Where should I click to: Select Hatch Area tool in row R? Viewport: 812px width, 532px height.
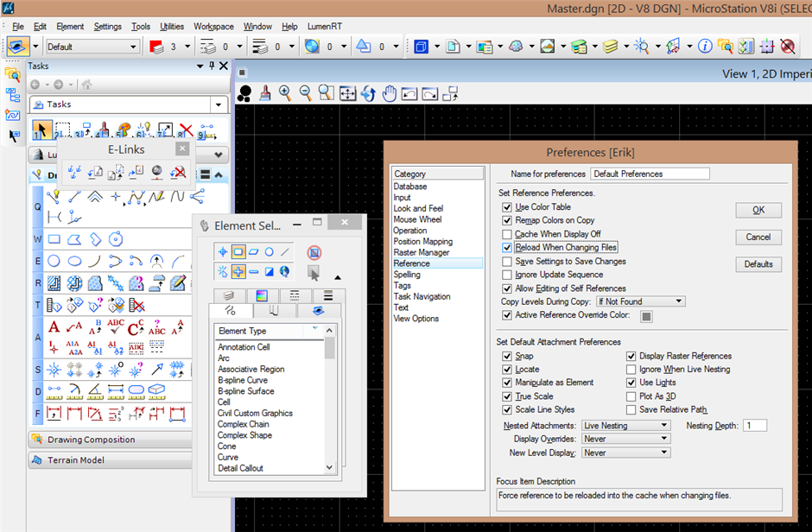pyautogui.click(x=54, y=283)
